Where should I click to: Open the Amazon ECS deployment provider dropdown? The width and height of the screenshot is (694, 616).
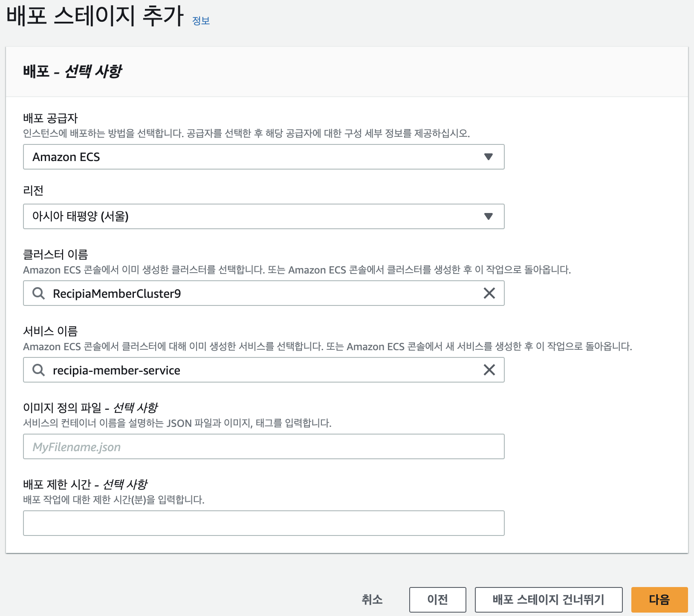click(x=263, y=157)
